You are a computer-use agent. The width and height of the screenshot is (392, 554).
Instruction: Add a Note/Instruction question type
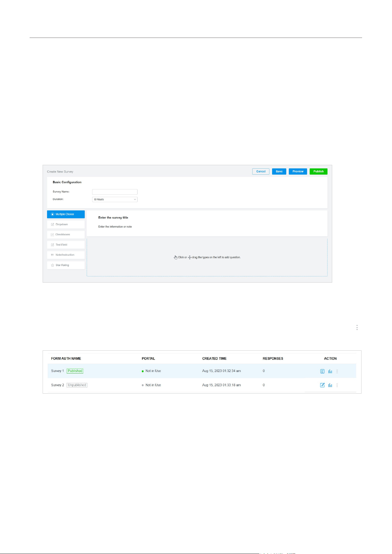66,255
